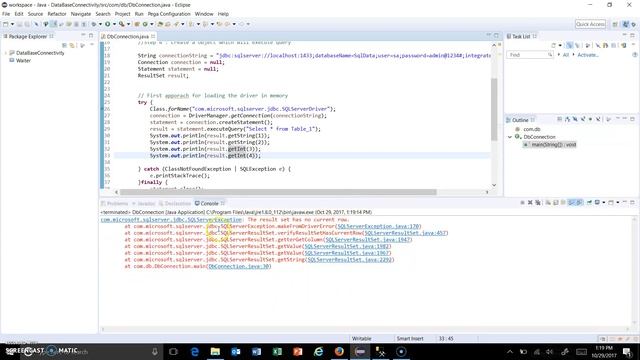Click the All filter link in Task List
The image size is (640, 360).
566,55
